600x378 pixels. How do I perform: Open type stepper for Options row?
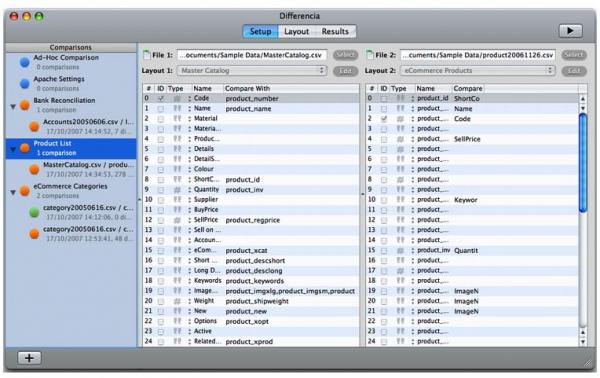189,321
